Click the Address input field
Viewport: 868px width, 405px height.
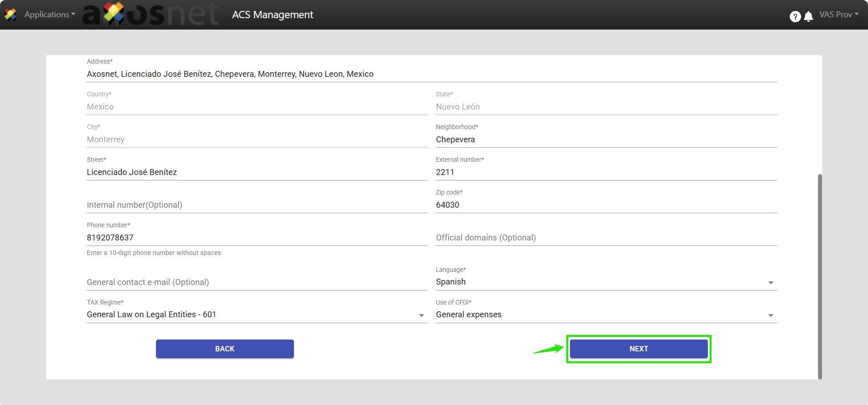click(x=431, y=74)
